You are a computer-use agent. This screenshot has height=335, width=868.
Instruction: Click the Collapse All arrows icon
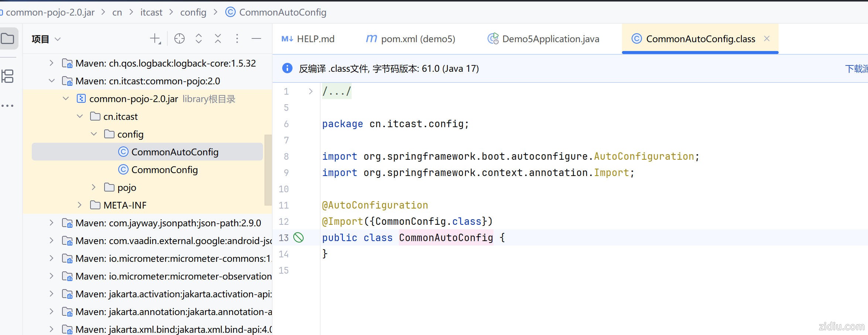[218, 39]
